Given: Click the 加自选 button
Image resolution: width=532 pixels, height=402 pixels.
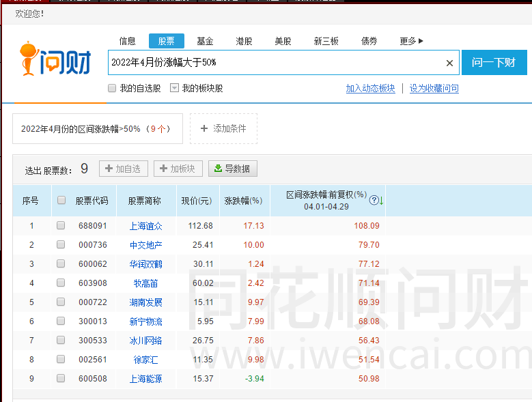Looking at the screenshot, I should tap(124, 169).
